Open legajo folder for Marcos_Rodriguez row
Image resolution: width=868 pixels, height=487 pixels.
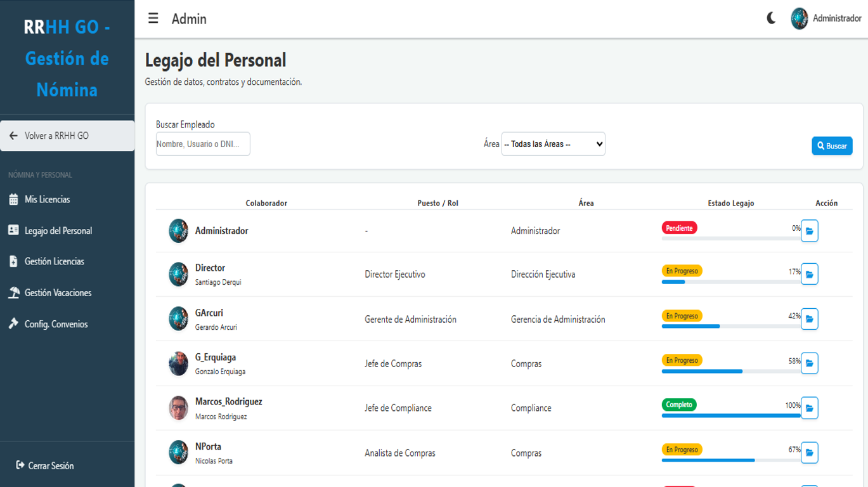(809, 408)
